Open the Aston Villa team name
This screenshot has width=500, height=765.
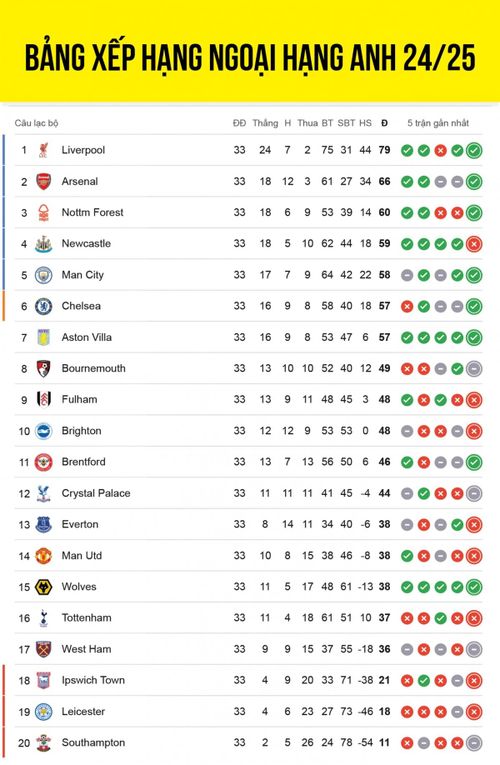click(86, 337)
